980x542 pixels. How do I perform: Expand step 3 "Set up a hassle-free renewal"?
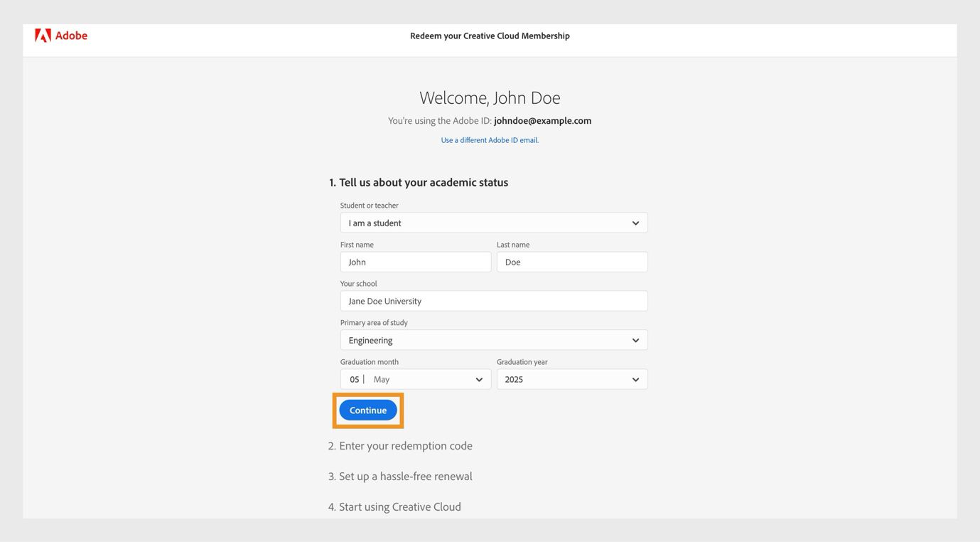pyautogui.click(x=400, y=477)
